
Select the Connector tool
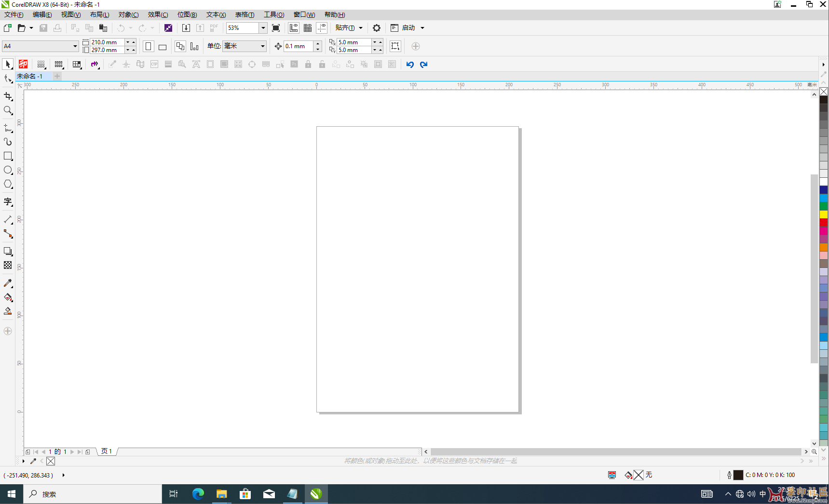(x=8, y=234)
